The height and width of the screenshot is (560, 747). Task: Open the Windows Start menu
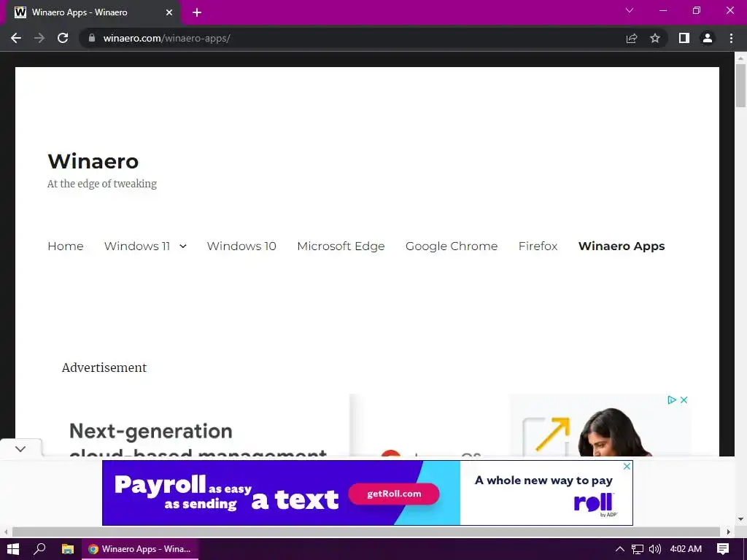tap(13, 549)
